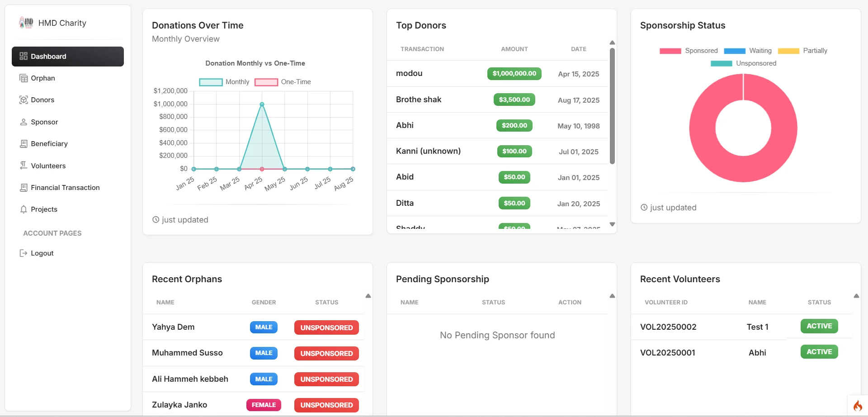Image resolution: width=868 pixels, height=417 pixels.
Task: Click the flame icon in bottom corner
Action: click(857, 405)
